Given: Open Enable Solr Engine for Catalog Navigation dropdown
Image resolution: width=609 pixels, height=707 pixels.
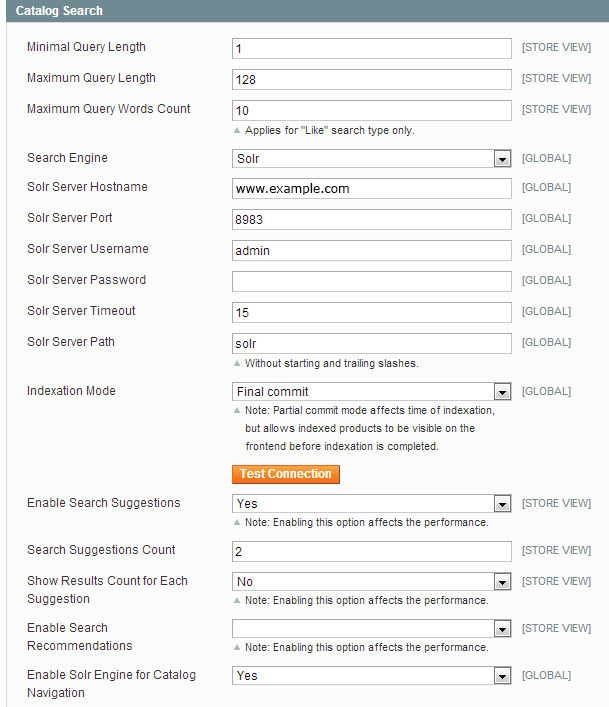Looking at the screenshot, I should pos(371,676).
